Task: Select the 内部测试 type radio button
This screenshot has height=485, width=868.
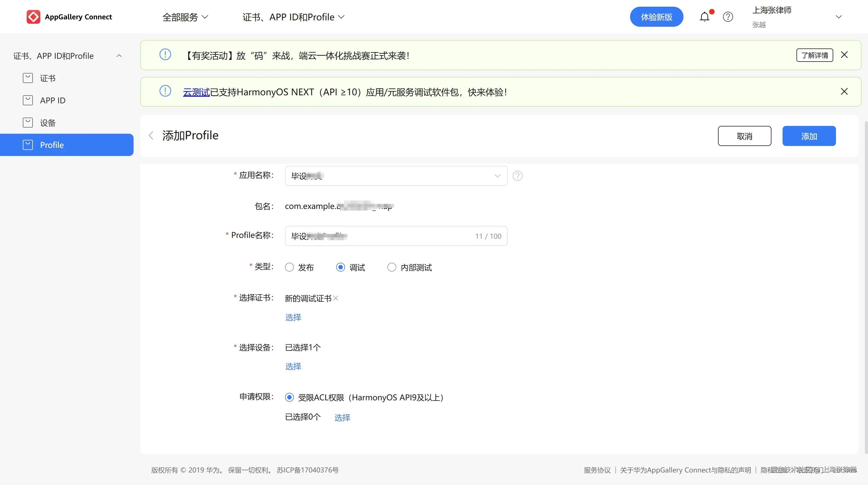Action: click(392, 267)
